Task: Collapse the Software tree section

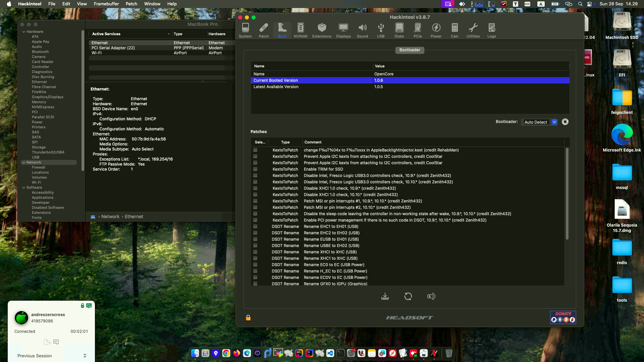Action: pyautogui.click(x=24, y=187)
